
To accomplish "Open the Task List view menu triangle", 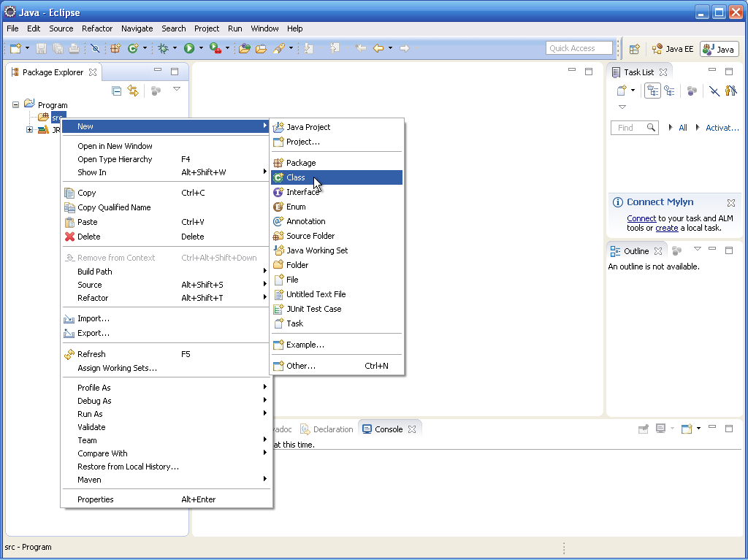I will pyautogui.click(x=622, y=107).
